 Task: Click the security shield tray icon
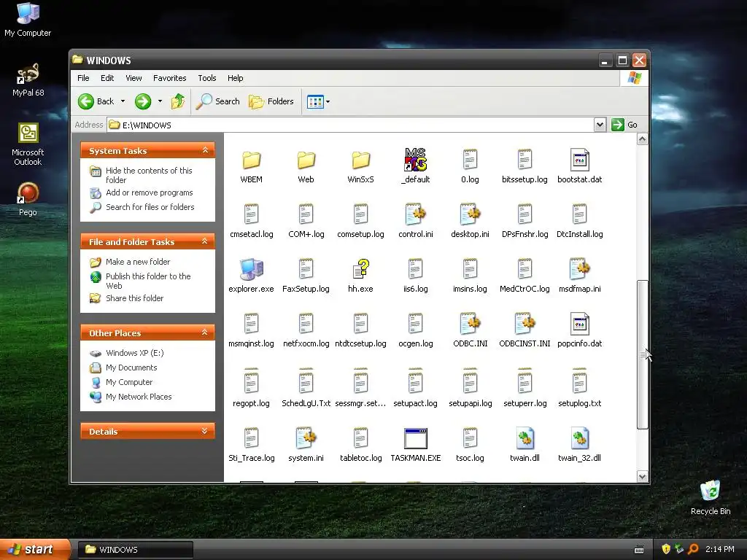click(666, 549)
